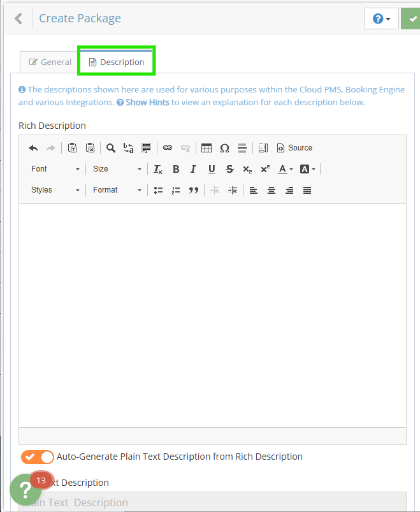Screen dimensions: 420x512
Task: Undo the last edit
Action: (33, 148)
